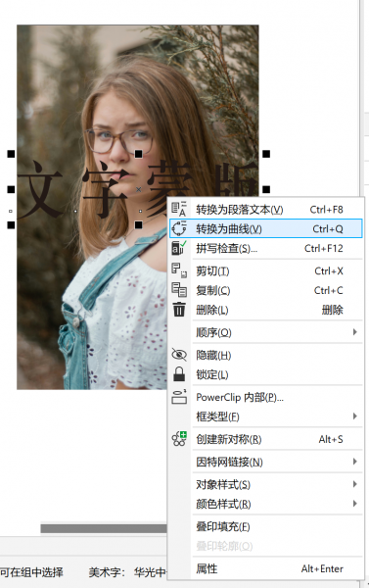Choose 剪切(T) in the context menu
Viewport: 369px width, 588px height.
point(266,270)
